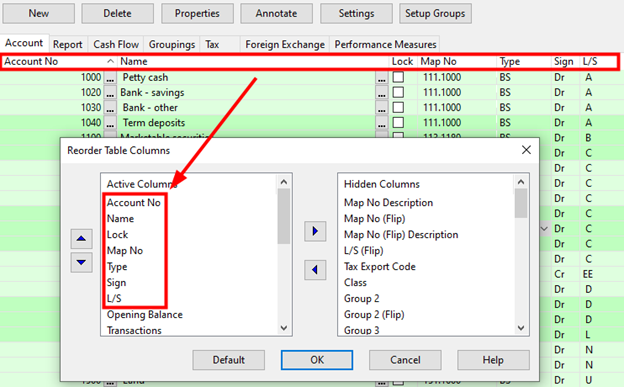
Task: Show column using left-pointing arrow button
Action: pyautogui.click(x=315, y=270)
